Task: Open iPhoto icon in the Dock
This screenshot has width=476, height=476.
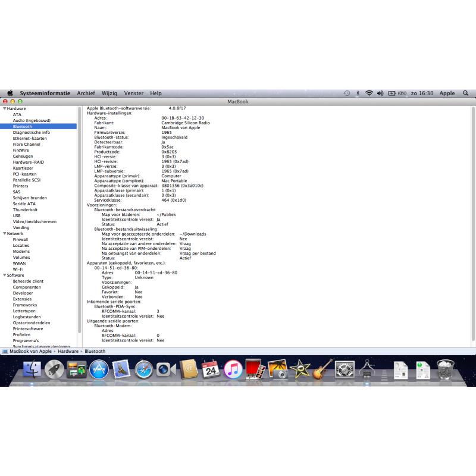Action: click(277, 369)
